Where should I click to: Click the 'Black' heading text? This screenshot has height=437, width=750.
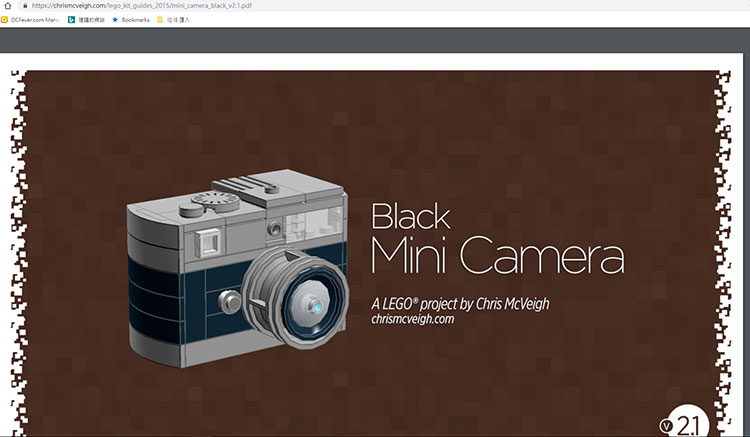click(x=410, y=216)
